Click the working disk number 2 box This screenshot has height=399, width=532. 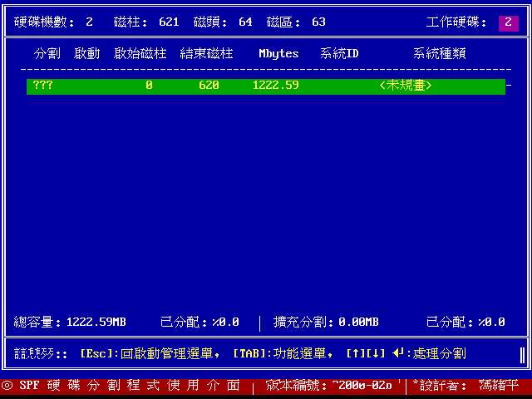pyautogui.click(x=507, y=22)
